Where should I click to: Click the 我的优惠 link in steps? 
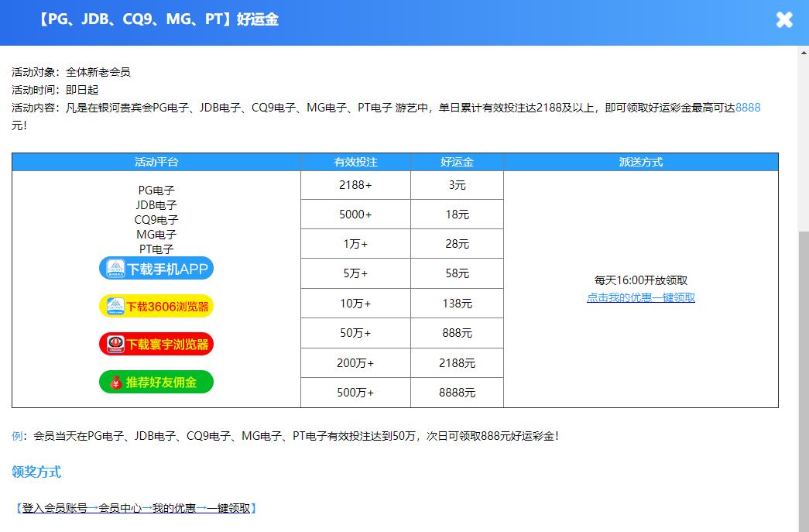tap(174, 508)
